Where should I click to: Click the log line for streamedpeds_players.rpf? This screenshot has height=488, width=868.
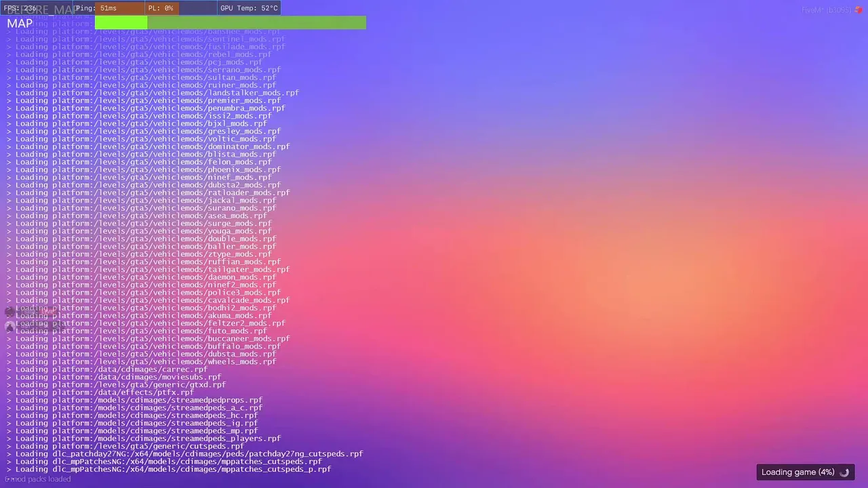(144, 439)
